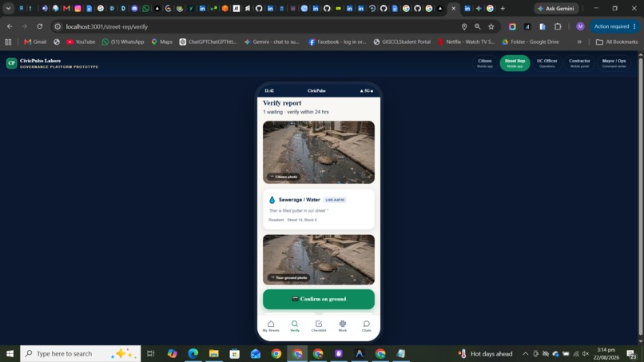Click the Hot days ahead weather widget
Screen dimensions: 644x362
(486, 354)
